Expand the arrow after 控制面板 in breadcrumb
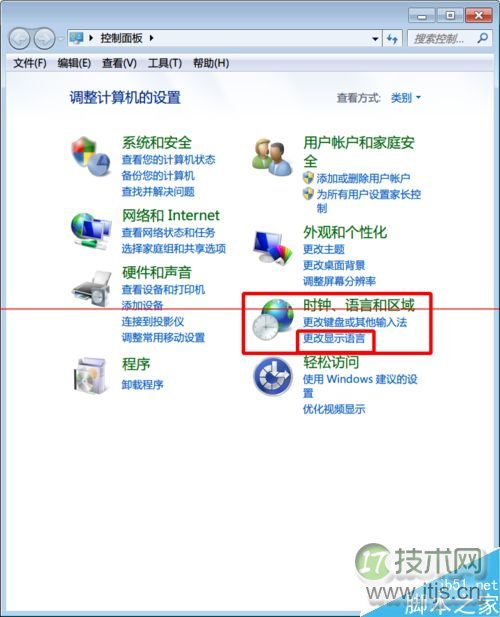Screen dimensions: 500x617 tap(151, 38)
